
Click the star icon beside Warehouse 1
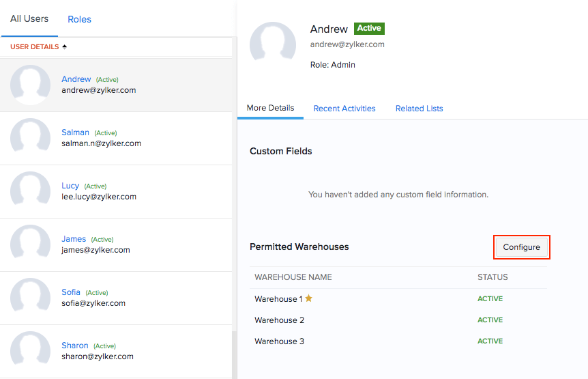308,298
